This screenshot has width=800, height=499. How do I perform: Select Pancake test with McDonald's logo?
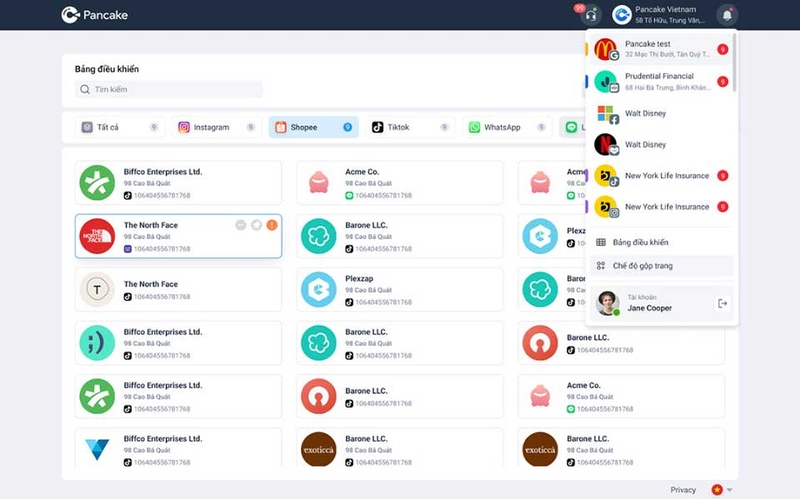coord(661,49)
